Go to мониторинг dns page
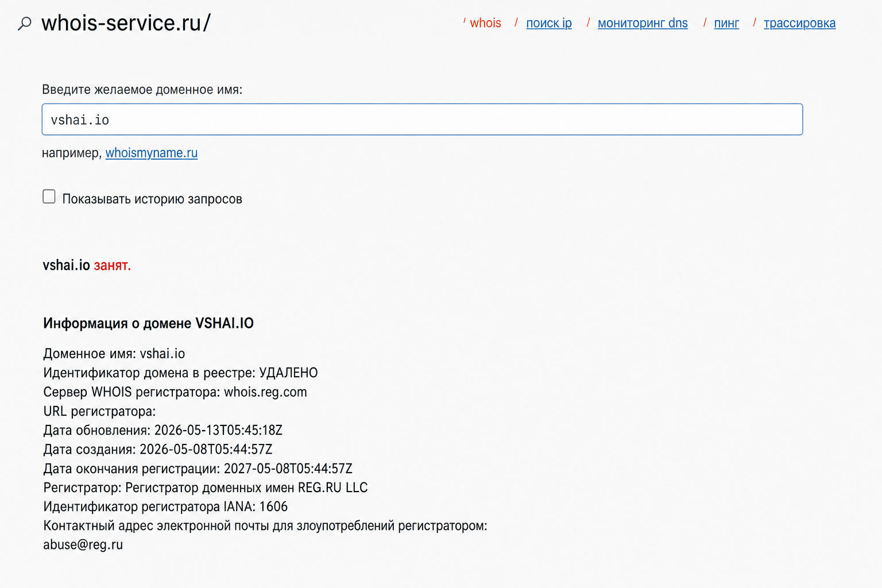 pyautogui.click(x=643, y=23)
